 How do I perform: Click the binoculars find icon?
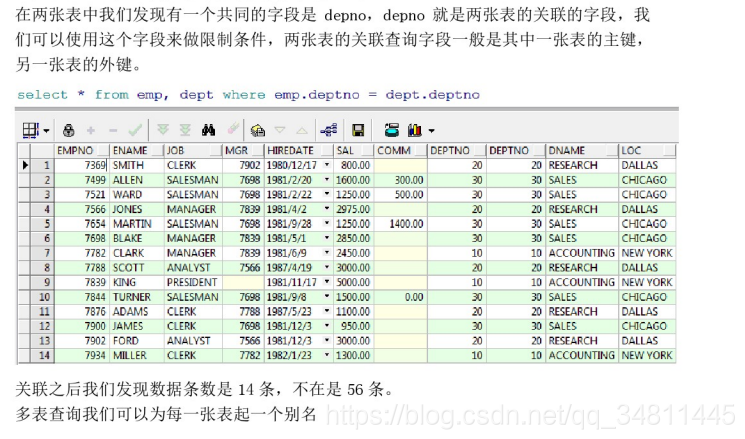(208, 130)
